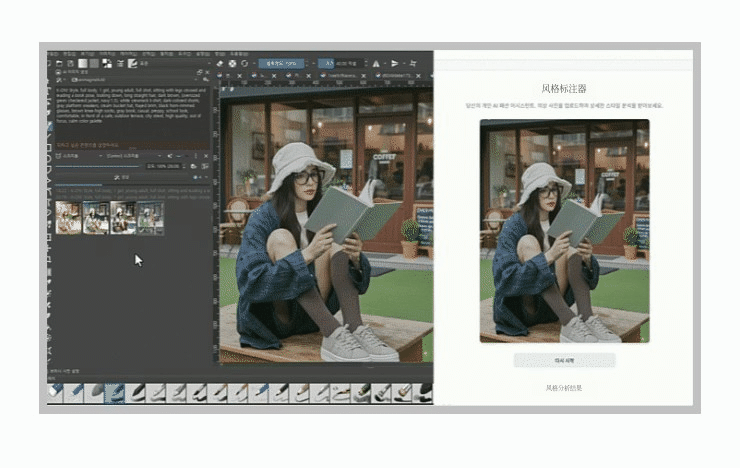Select the first brush preset in bottom strip
740x468 pixels.
56,394
